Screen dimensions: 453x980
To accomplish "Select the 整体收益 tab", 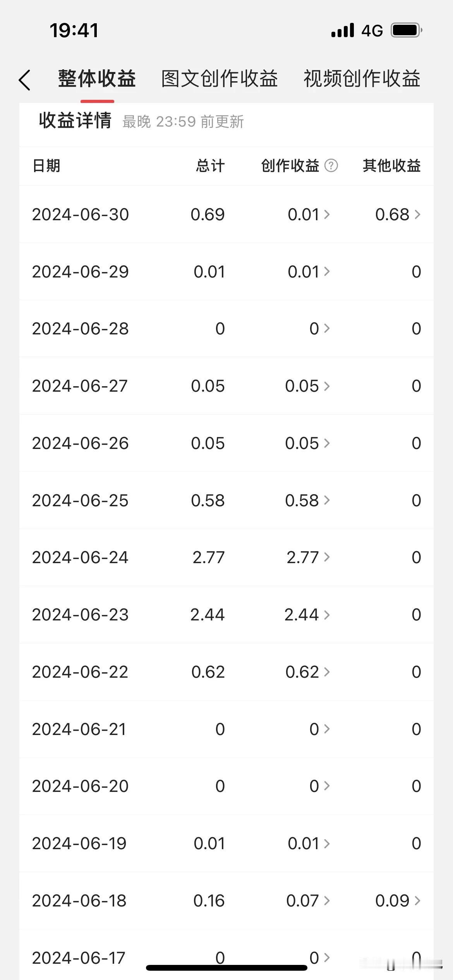I will click(x=97, y=79).
